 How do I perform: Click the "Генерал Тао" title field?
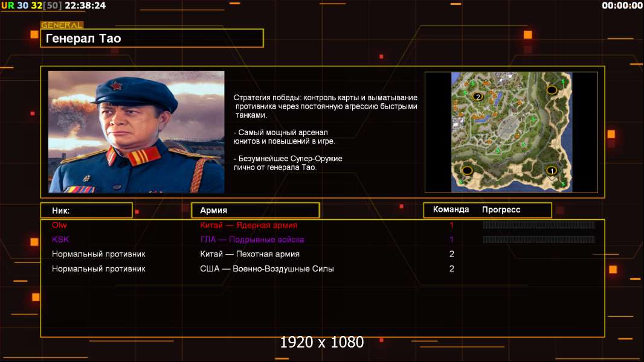[152, 38]
